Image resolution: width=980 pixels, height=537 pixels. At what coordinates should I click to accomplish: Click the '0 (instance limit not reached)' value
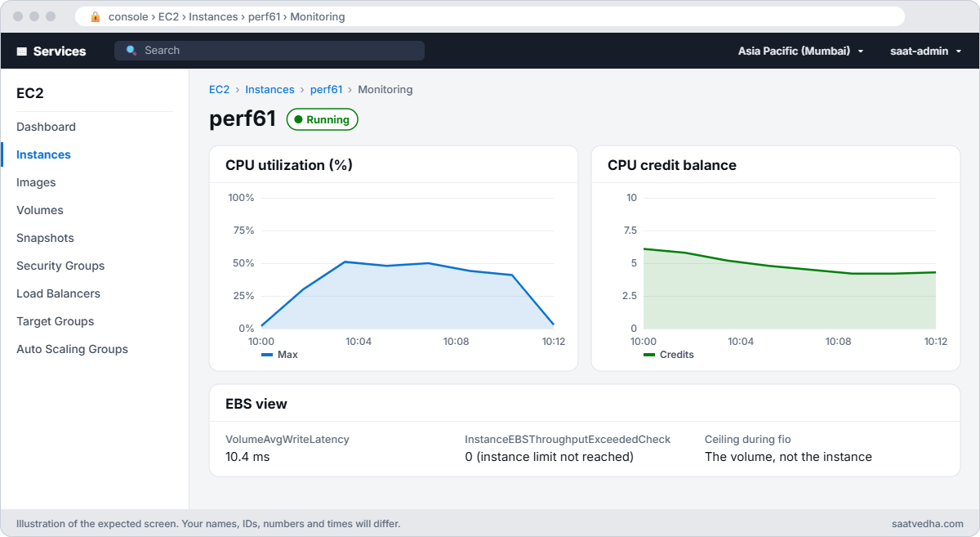(x=550, y=457)
